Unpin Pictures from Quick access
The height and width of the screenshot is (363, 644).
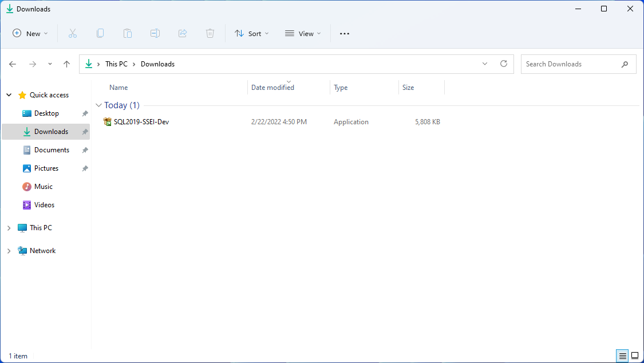(84, 168)
